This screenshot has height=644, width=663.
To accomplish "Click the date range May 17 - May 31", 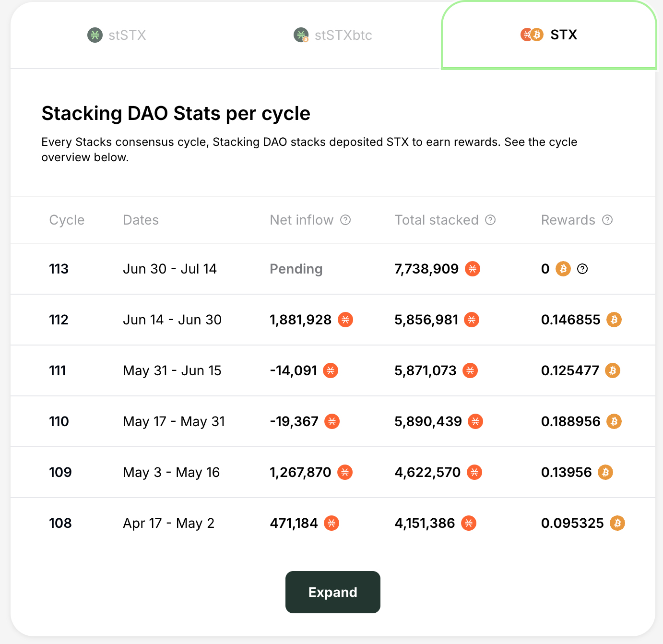I will (174, 421).
